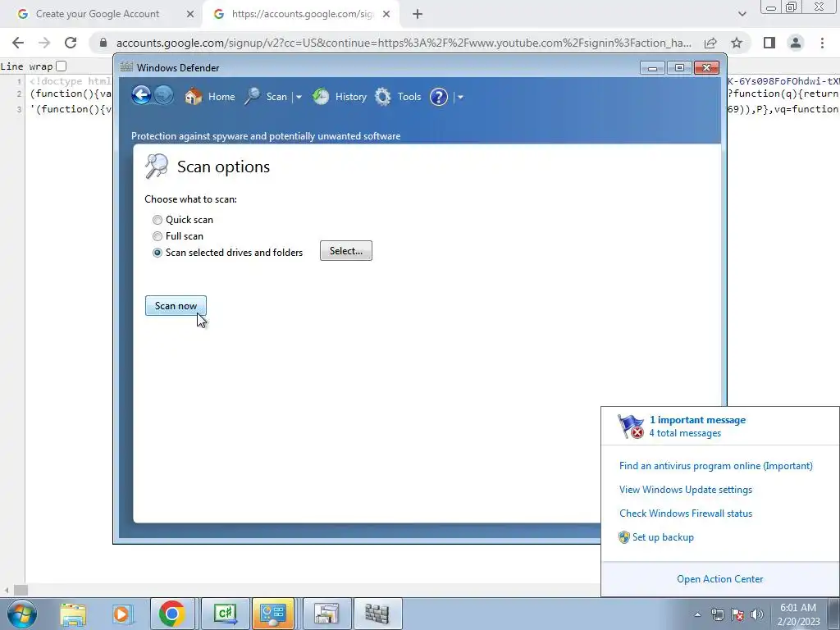Image resolution: width=840 pixels, height=630 pixels.
Task: Click the taskbar clock 6:01 AM
Action: [798, 608]
